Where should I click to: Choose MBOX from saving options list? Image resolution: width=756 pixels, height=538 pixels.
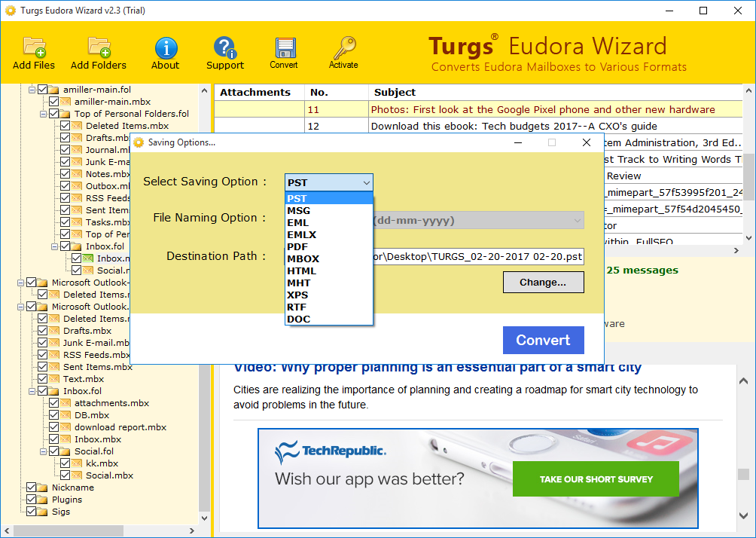(329, 258)
